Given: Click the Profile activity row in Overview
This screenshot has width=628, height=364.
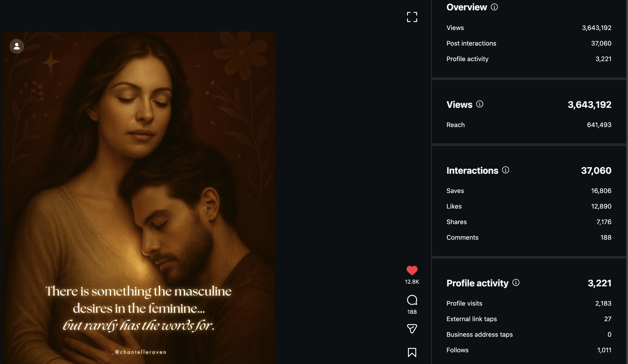Looking at the screenshot, I should (529, 59).
